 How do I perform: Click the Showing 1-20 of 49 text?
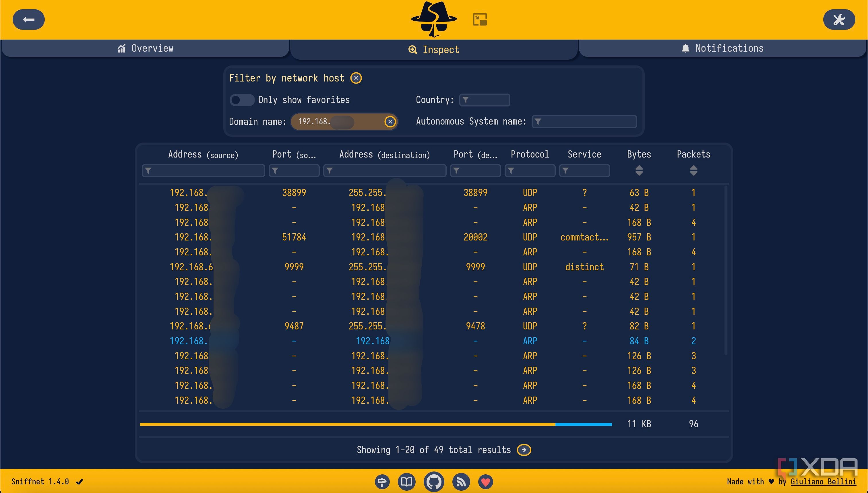click(x=434, y=450)
